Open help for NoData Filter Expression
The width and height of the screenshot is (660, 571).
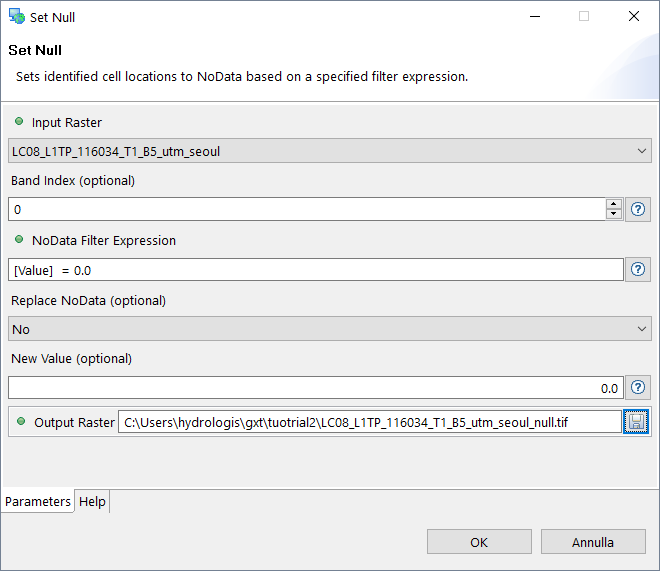pyautogui.click(x=638, y=270)
